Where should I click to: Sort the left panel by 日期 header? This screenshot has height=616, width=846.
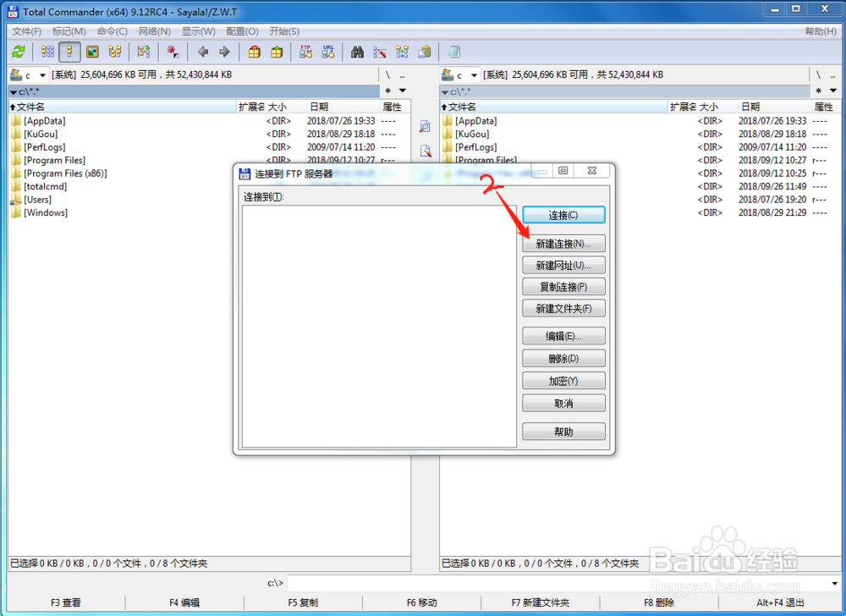tap(343, 107)
